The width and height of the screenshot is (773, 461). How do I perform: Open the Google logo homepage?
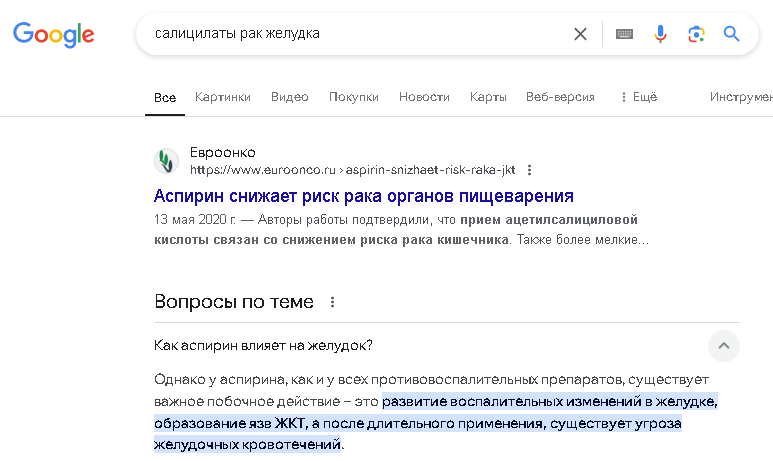pos(53,34)
